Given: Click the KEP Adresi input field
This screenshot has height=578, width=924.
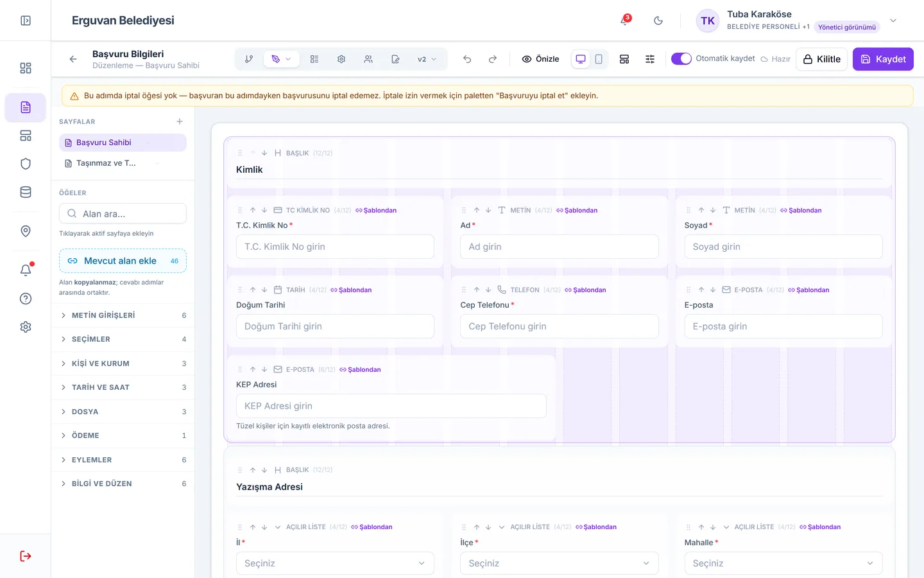Looking at the screenshot, I should point(391,406).
